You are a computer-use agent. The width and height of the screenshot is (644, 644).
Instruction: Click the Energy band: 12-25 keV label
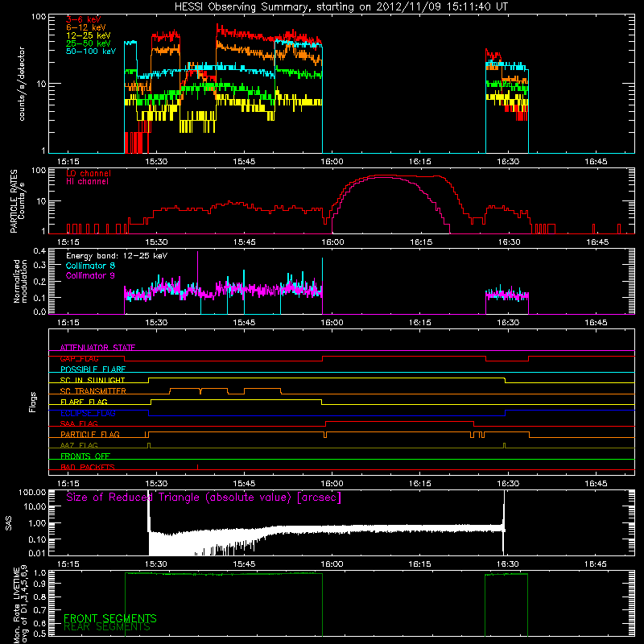pos(117,256)
